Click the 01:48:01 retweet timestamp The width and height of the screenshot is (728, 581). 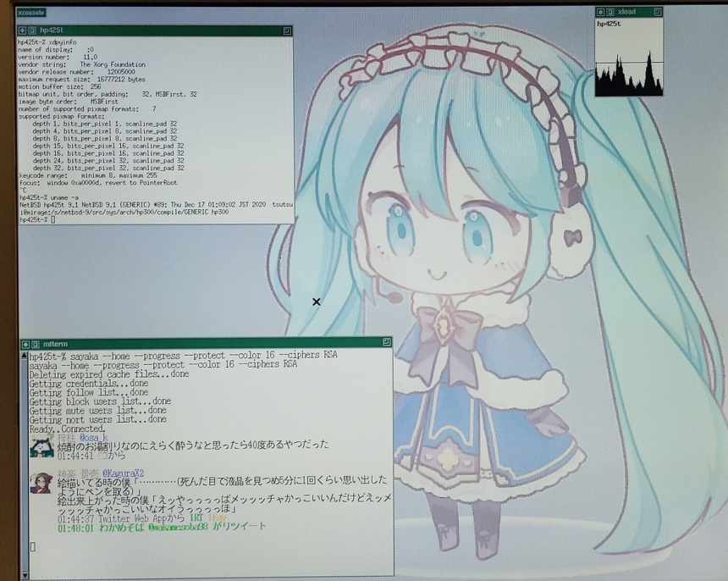(x=75, y=528)
